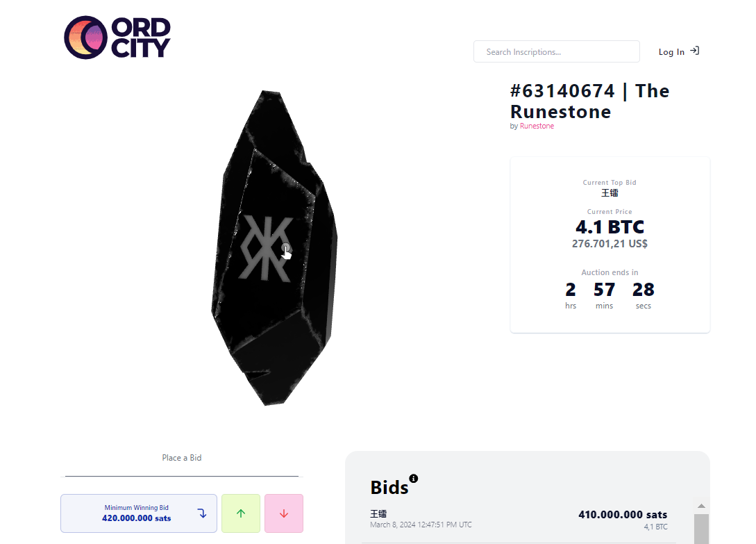Decrease bid with red down arrow
Viewport: 756px width, 544px height.
pos(284,513)
